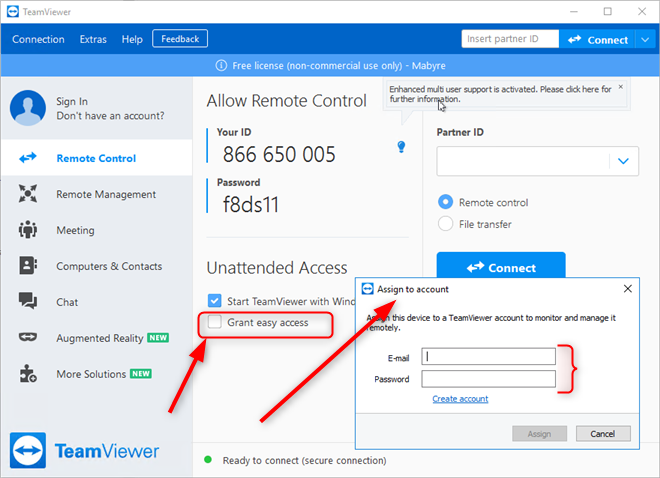Click the Unattended Access heading
This screenshot has width=660, height=478.
tap(277, 268)
